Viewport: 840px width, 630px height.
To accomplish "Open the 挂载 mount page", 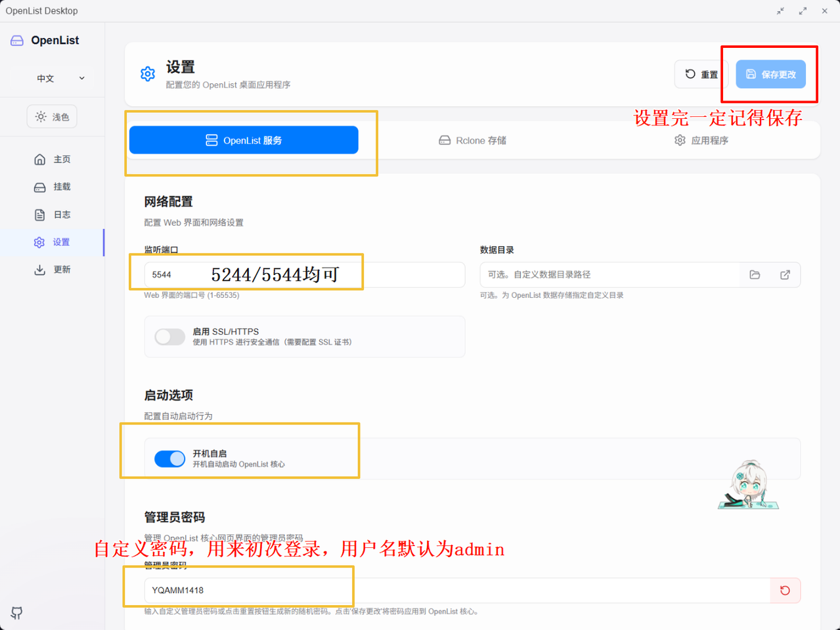I will [53, 187].
